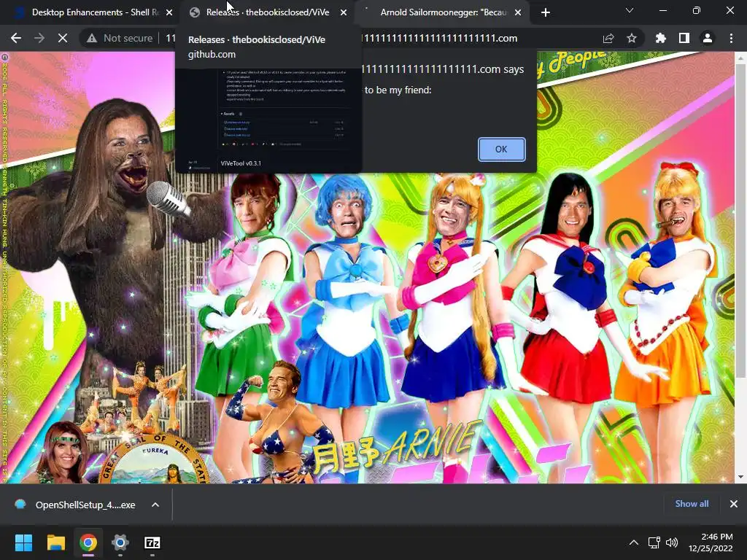This screenshot has width=747, height=560.
Task: Open the Extensions puzzle icon
Action: tap(661, 38)
